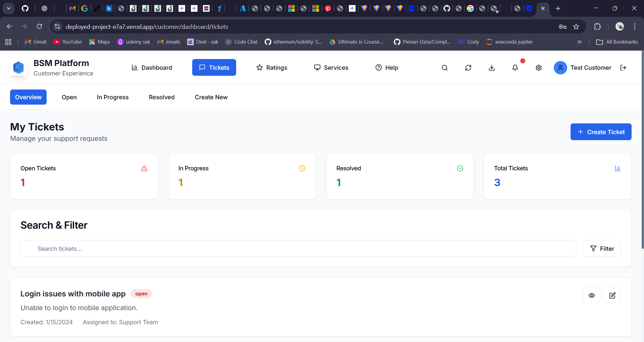Close the active browser tab
Viewport: 644px width, 342px height.
click(x=543, y=8)
